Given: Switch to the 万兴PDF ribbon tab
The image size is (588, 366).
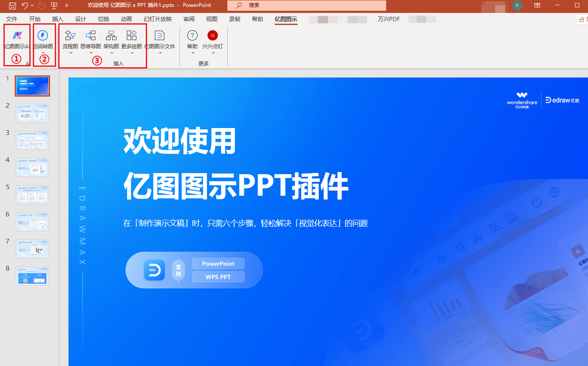Looking at the screenshot, I should coord(389,19).
